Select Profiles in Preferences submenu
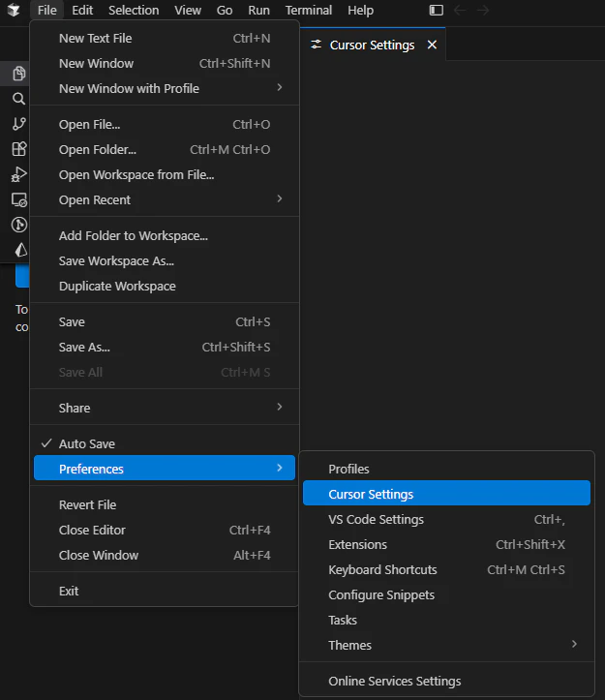This screenshot has height=700, width=605. point(446,469)
